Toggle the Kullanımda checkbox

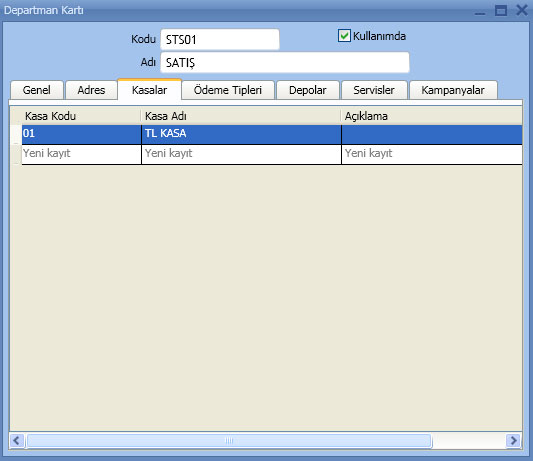tap(344, 36)
